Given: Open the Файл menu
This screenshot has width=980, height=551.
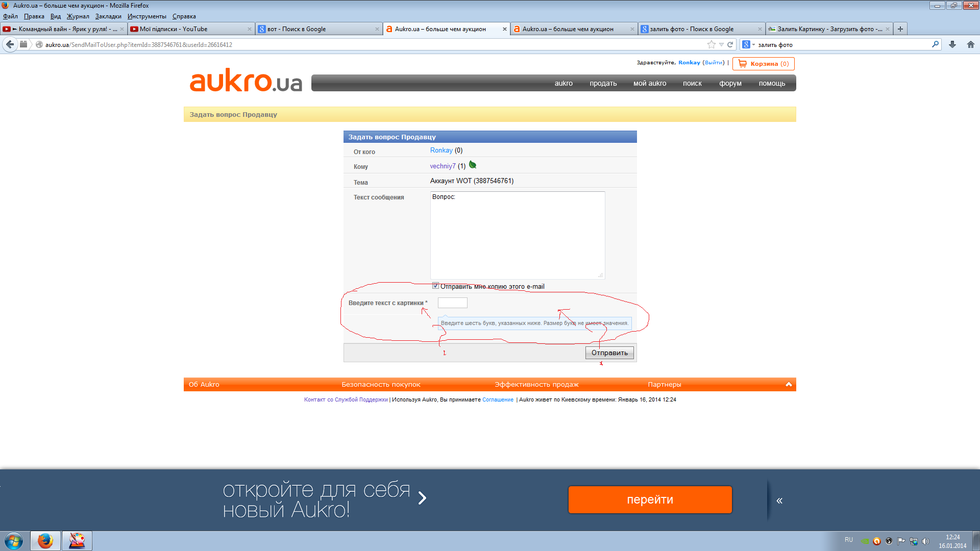Looking at the screenshot, I should pyautogui.click(x=10, y=16).
